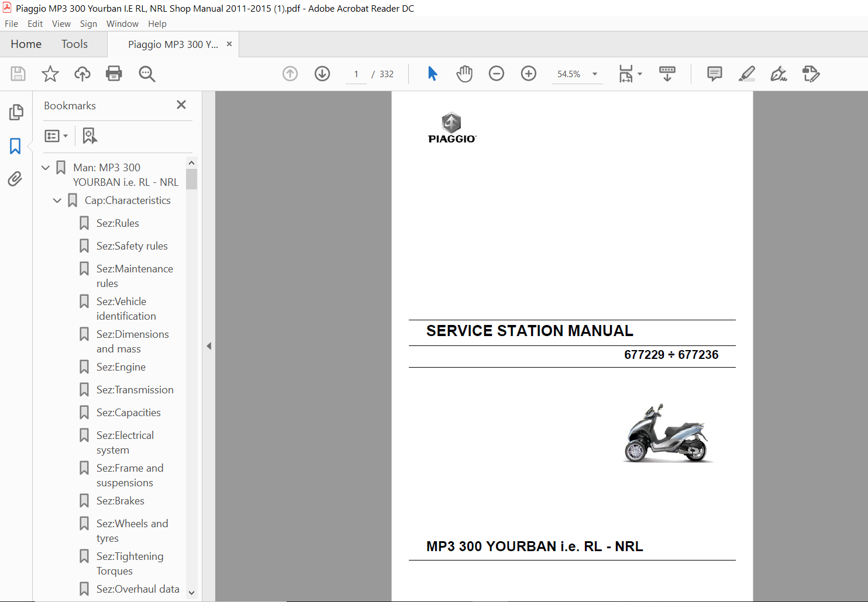Go to next page arrow

(x=322, y=74)
